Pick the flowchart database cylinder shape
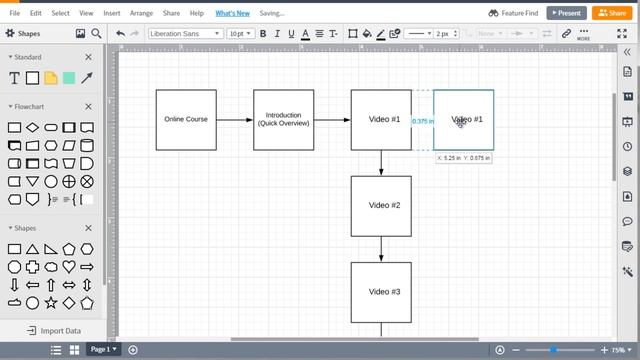 click(87, 146)
